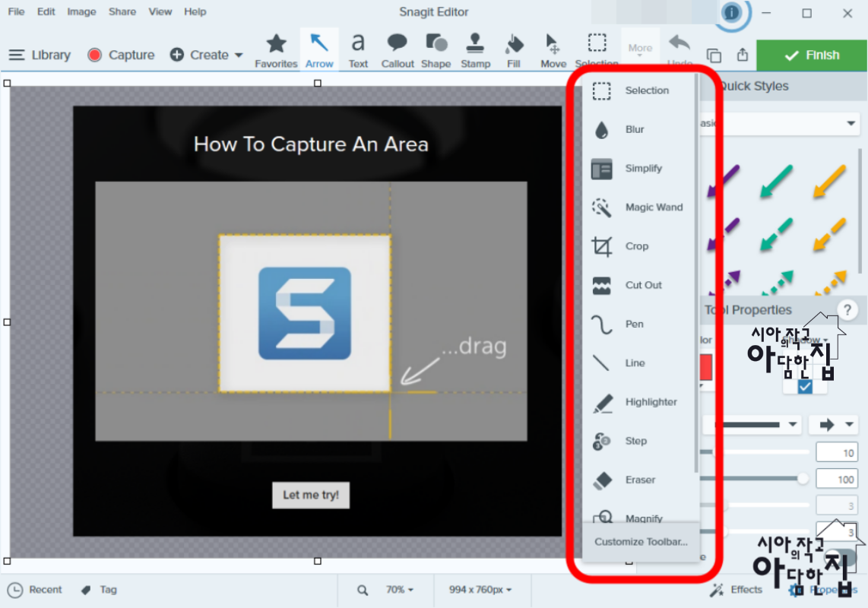Click the share upload icon
The image size is (868, 608).
(743, 55)
